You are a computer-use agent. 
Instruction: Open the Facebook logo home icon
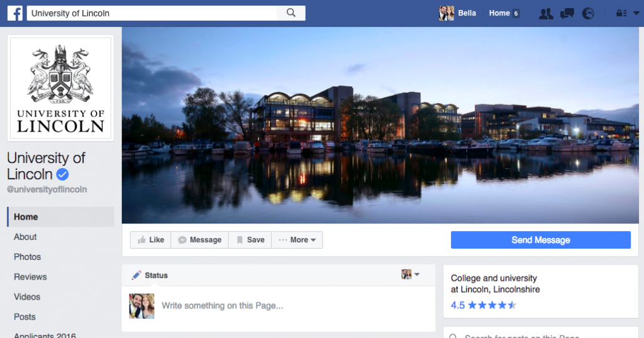(15, 13)
